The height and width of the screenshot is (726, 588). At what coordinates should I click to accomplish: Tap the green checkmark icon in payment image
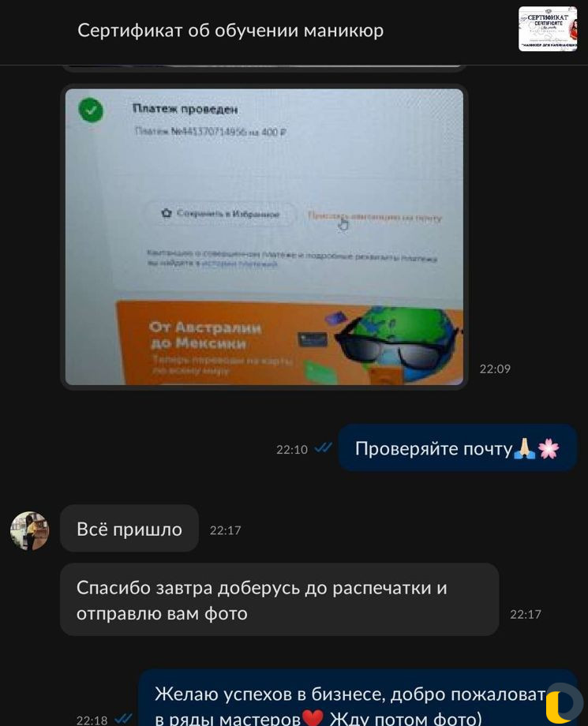92,110
